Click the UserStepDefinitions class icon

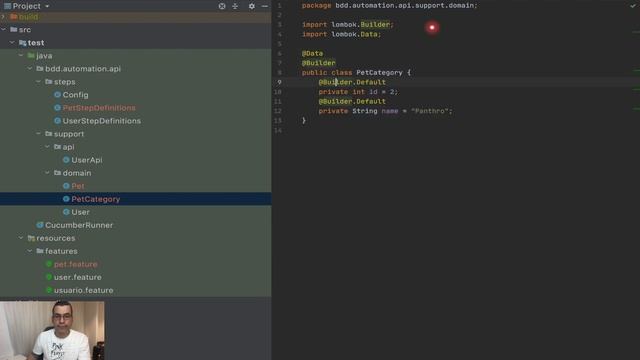57,121
